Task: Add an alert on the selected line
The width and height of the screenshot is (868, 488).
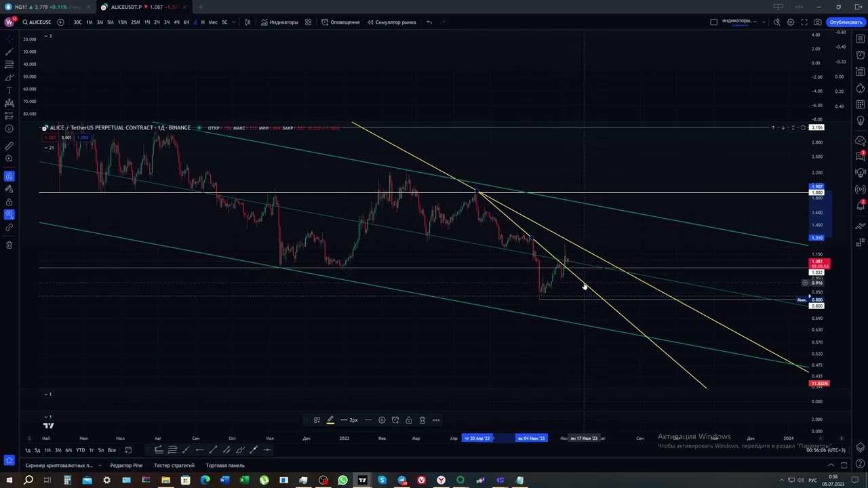Action: (395, 420)
